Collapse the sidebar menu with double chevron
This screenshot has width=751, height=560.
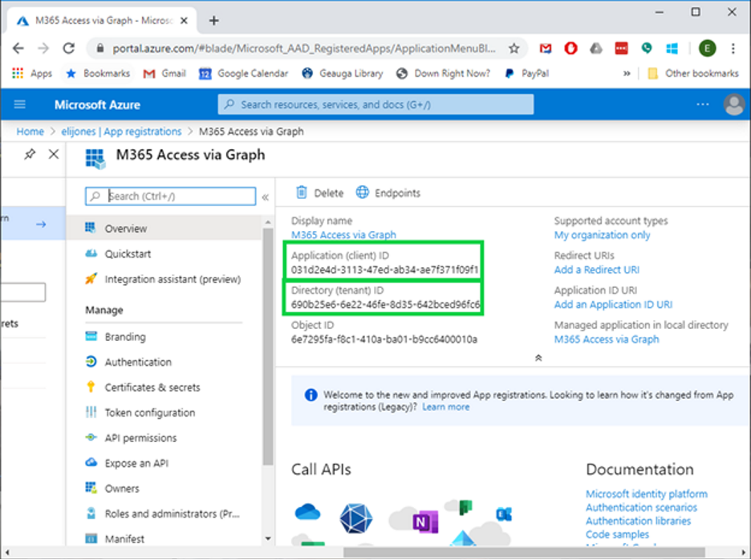[266, 197]
